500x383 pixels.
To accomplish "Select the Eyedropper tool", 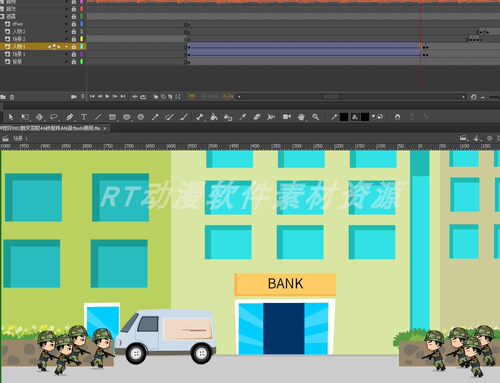I will click(x=243, y=117).
